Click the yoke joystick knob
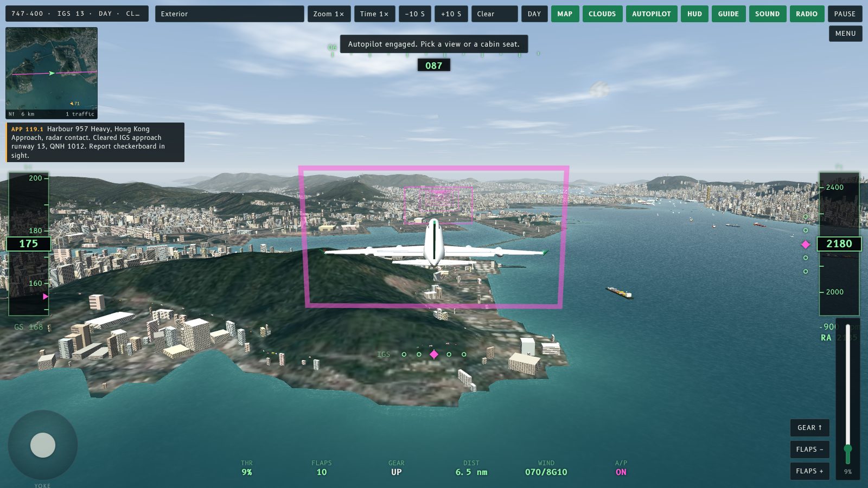 [x=43, y=445]
